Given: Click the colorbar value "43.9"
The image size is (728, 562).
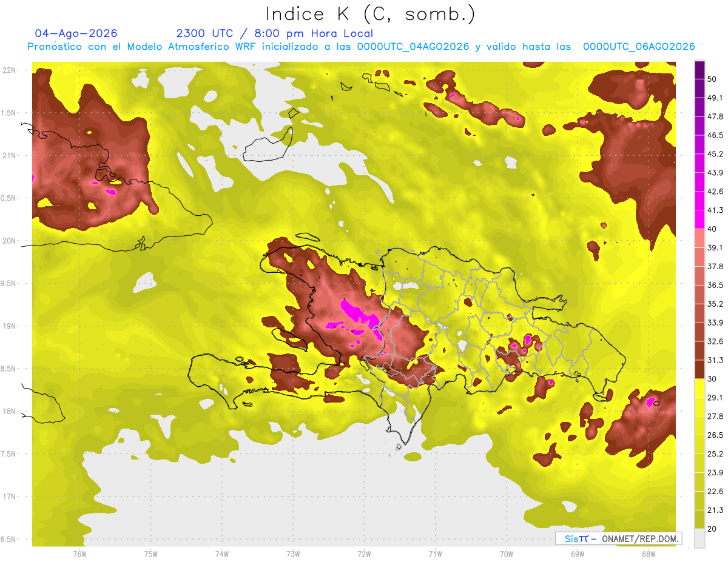Looking at the screenshot, I should [715, 173].
